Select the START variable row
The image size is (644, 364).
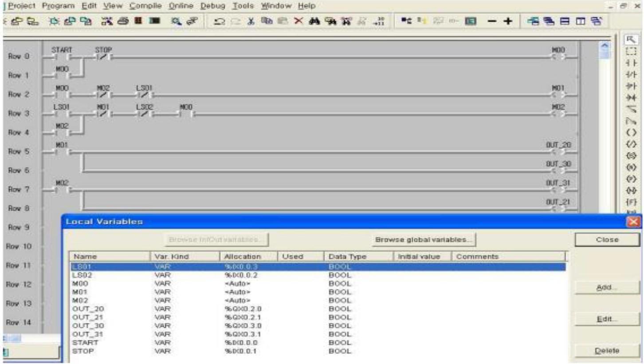[x=318, y=342]
